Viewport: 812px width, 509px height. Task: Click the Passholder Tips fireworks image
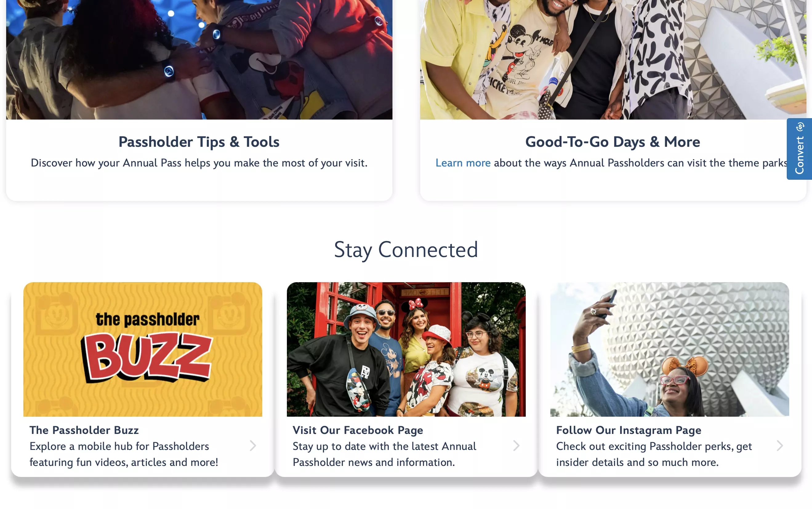tap(199, 60)
